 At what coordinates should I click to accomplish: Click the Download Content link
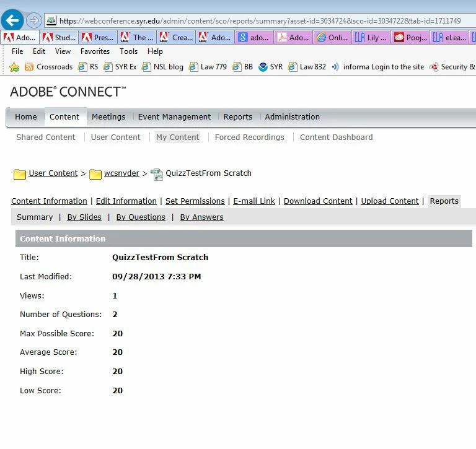click(x=318, y=201)
